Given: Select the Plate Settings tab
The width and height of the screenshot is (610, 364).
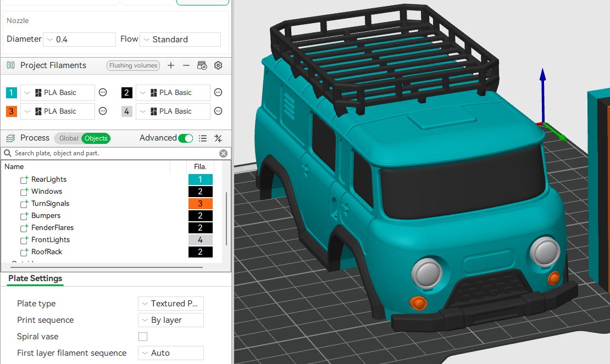Looking at the screenshot, I should pyautogui.click(x=35, y=278).
